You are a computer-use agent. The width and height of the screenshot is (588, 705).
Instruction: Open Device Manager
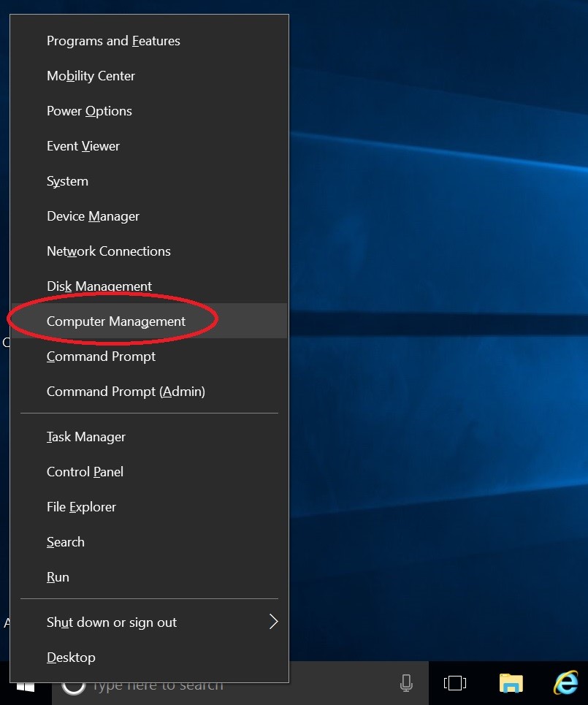[x=93, y=216]
